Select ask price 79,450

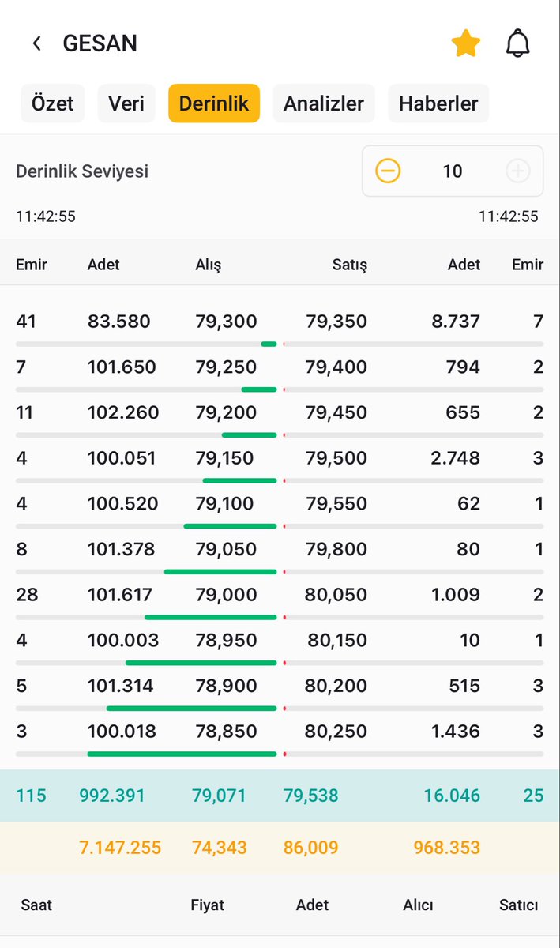336,412
